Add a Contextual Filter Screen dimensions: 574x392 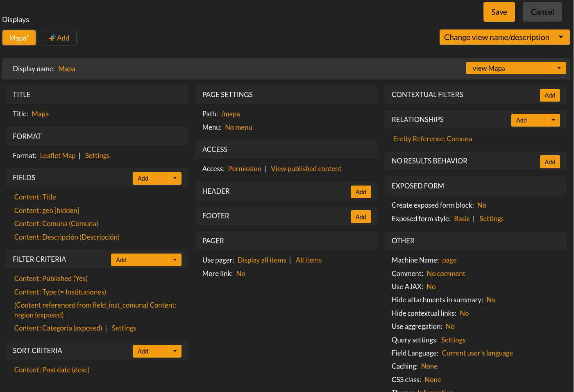pyautogui.click(x=549, y=95)
